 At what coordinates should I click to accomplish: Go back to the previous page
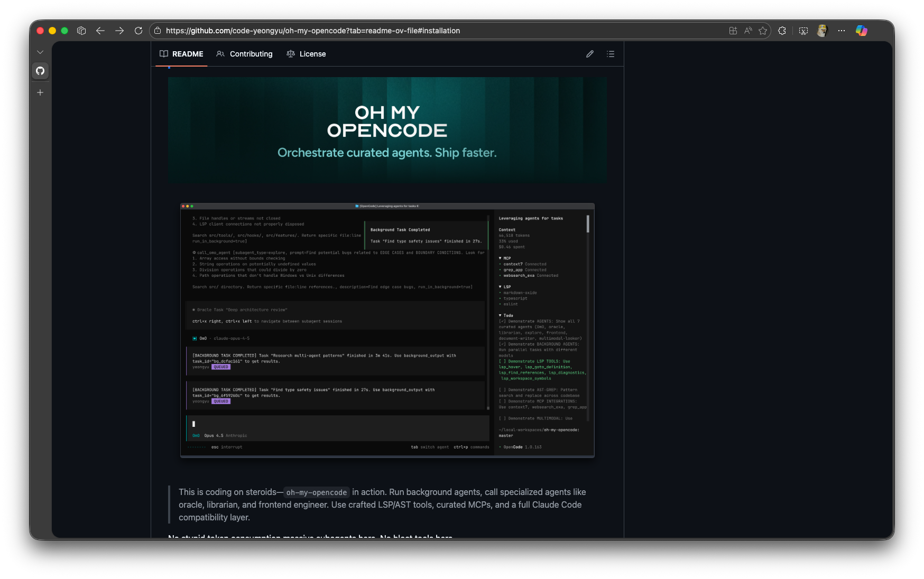100,31
